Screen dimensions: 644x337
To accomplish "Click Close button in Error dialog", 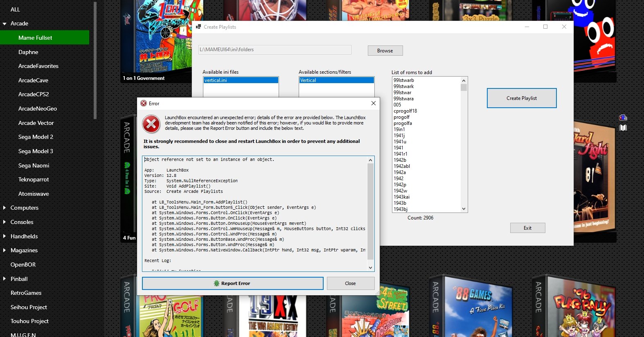I will 351,283.
